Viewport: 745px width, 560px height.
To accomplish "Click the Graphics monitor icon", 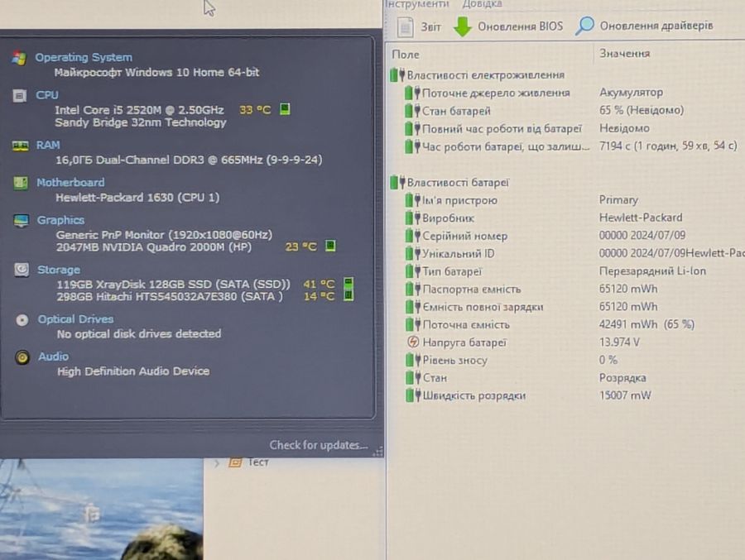I will point(21,221).
